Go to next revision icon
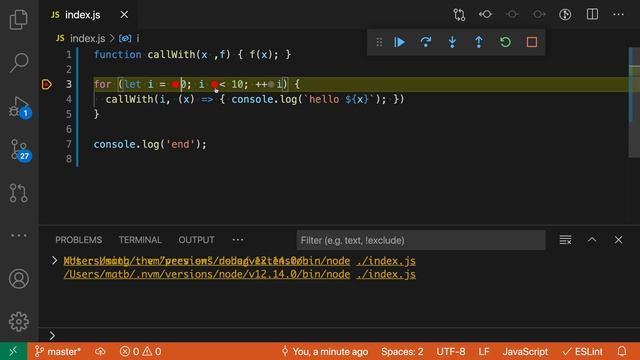Image resolution: width=640 pixels, height=360 pixels. tap(539, 15)
